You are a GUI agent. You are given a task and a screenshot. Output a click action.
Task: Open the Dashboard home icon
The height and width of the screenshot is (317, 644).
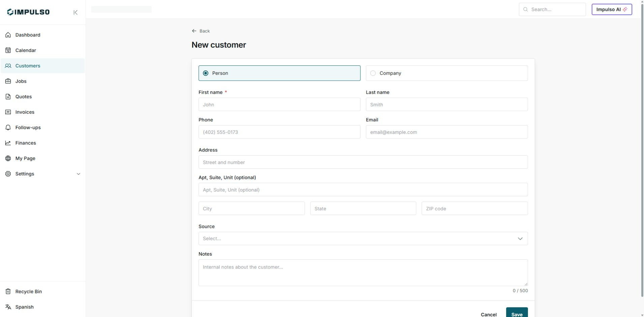[8, 35]
